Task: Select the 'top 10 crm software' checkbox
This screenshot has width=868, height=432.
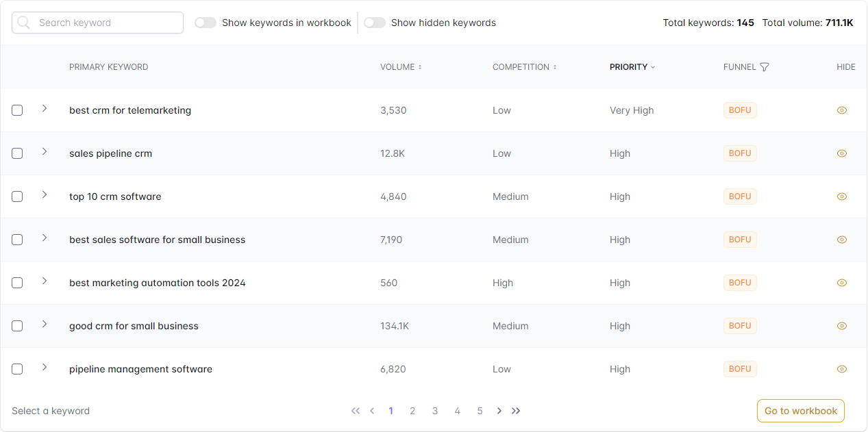Action: (x=17, y=196)
